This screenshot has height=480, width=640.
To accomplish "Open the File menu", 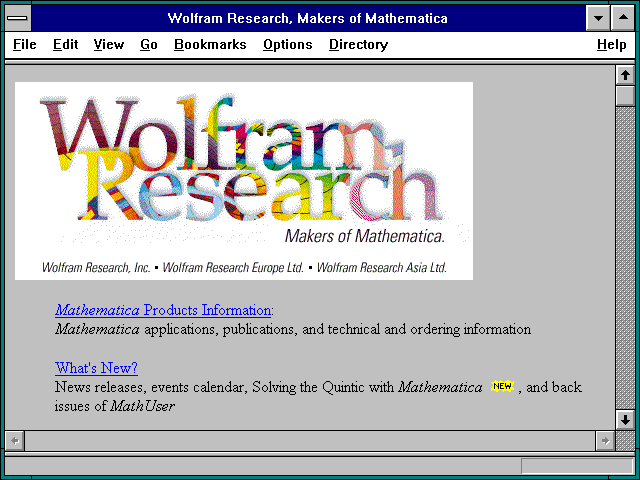I will click(x=24, y=44).
